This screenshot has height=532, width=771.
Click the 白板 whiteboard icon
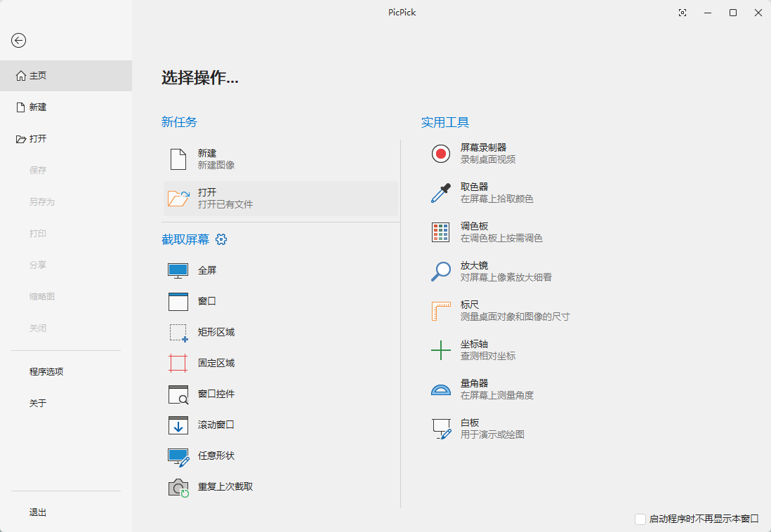point(441,429)
